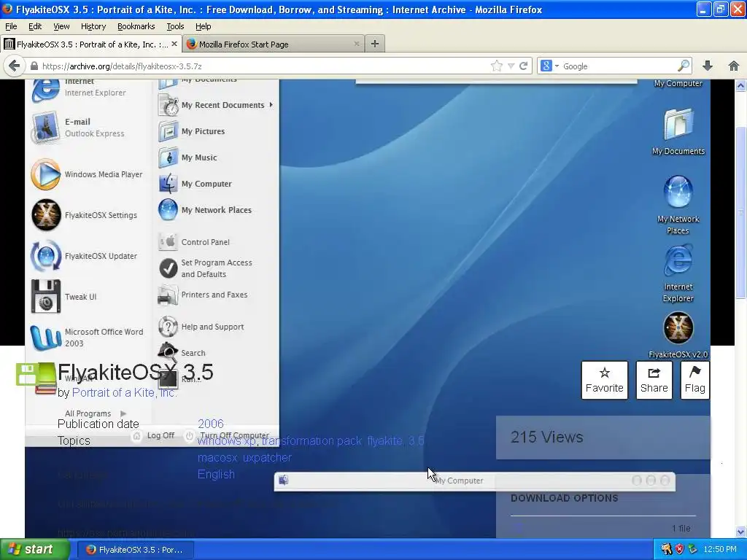This screenshot has width=747, height=560.
Task: Follow the Portrait of a Kite, Inc. link
Action: 124,392
